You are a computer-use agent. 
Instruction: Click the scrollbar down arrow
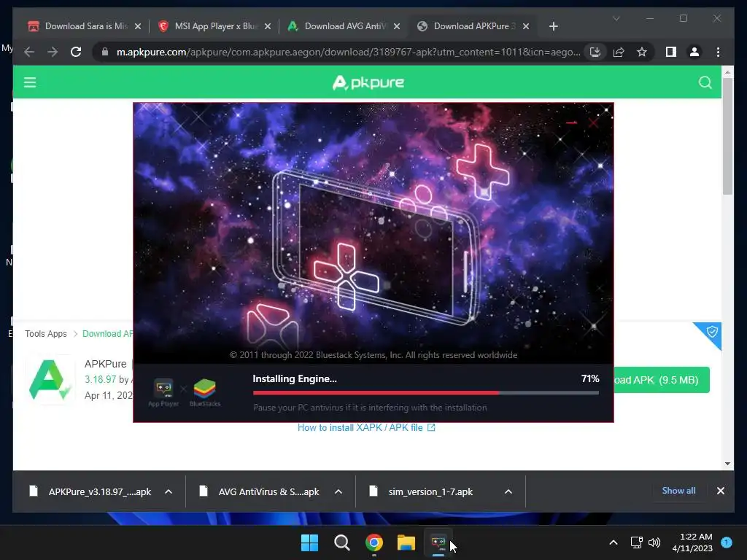(x=727, y=463)
